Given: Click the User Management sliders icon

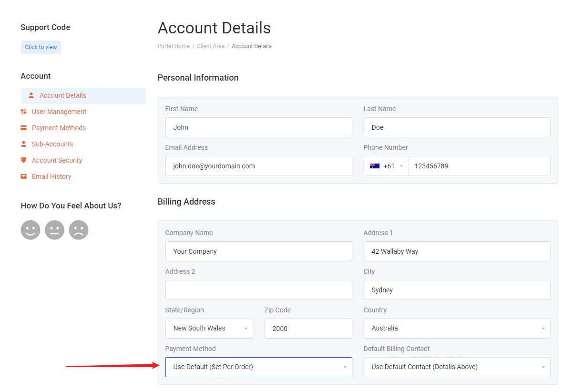Looking at the screenshot, I should (x=24, y=112).
